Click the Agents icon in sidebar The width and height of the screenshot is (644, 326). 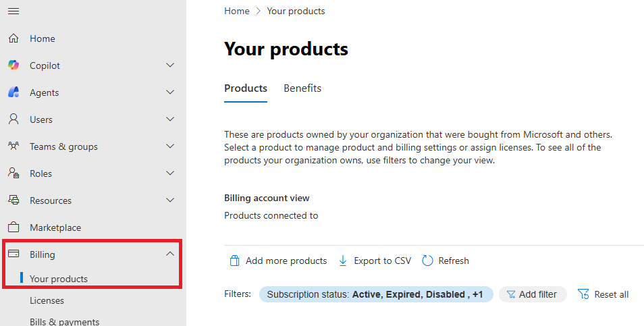click(14, 92)
